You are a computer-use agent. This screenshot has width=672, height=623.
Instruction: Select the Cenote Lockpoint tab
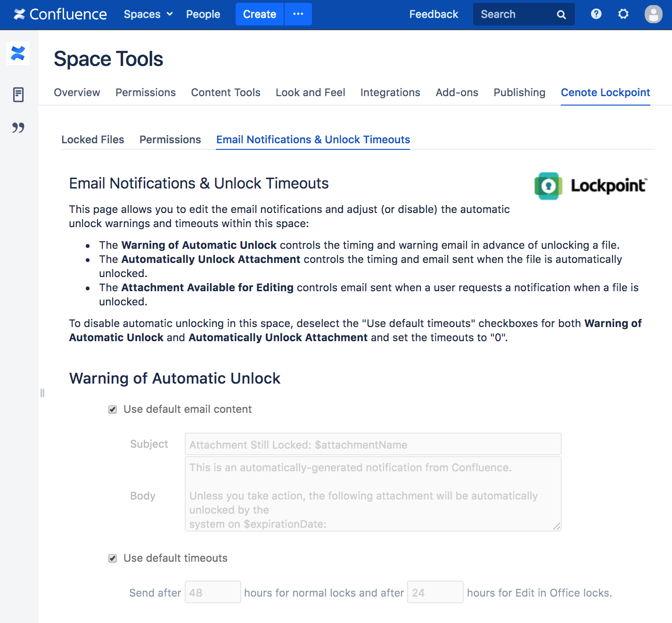pyautogui.click(x=606, y=92)
